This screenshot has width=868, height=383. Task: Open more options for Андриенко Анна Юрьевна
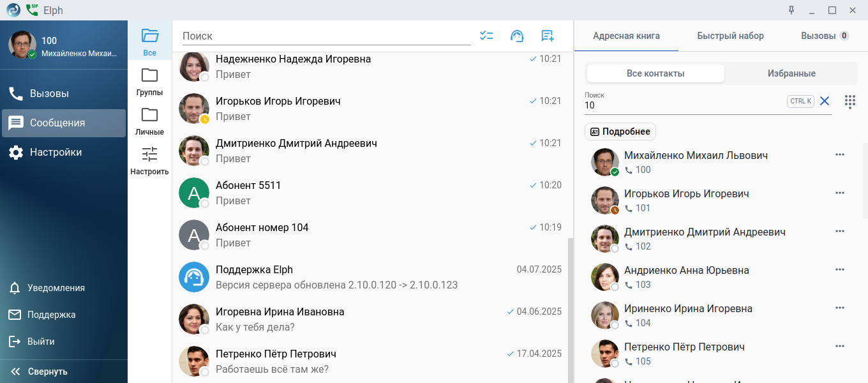click(840, 270)
